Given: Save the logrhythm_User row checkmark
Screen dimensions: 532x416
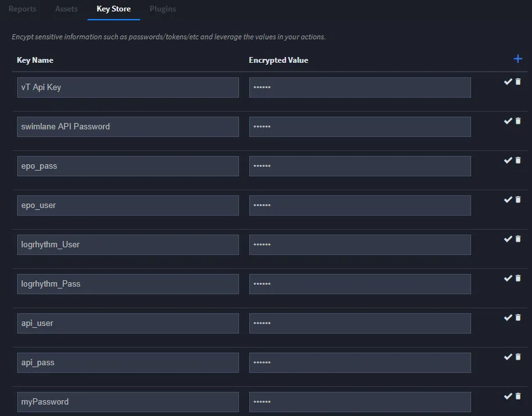Looking at the screenshot, I should pos(508,239).
